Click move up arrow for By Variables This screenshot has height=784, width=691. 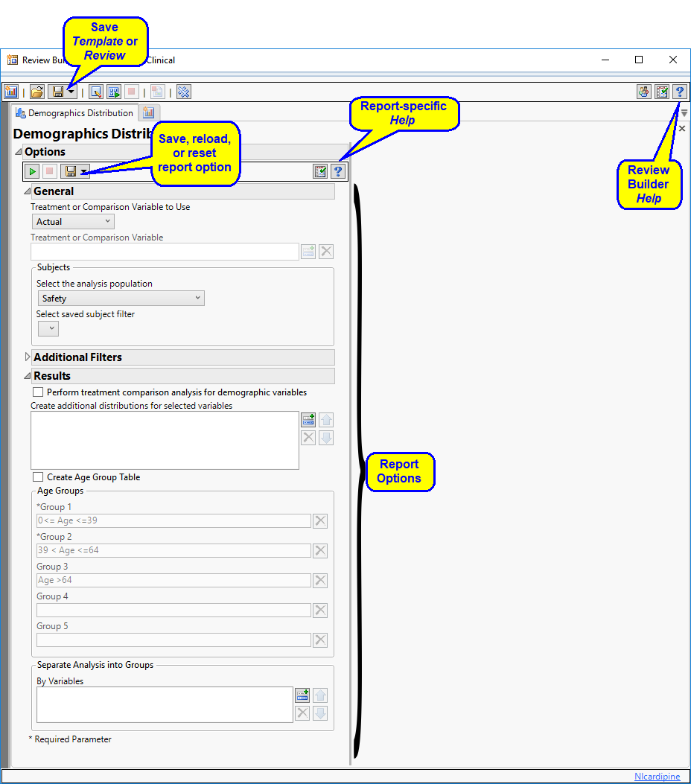click(320, 695)
